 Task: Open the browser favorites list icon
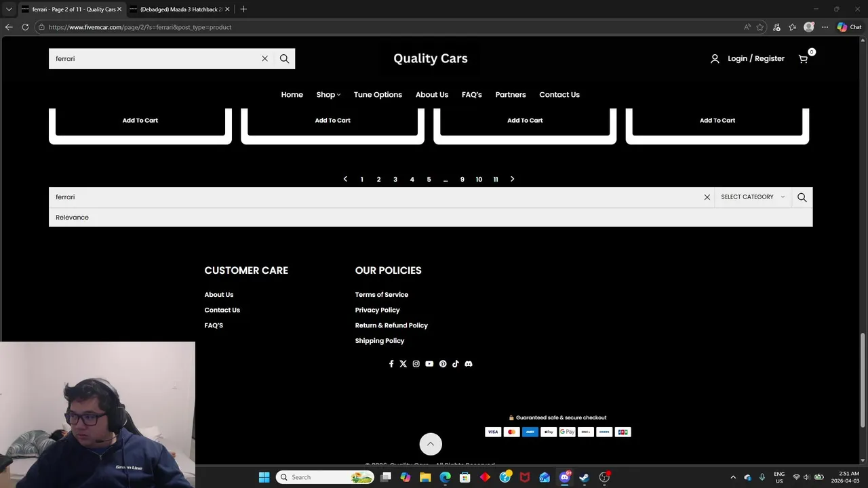(792, 27)
